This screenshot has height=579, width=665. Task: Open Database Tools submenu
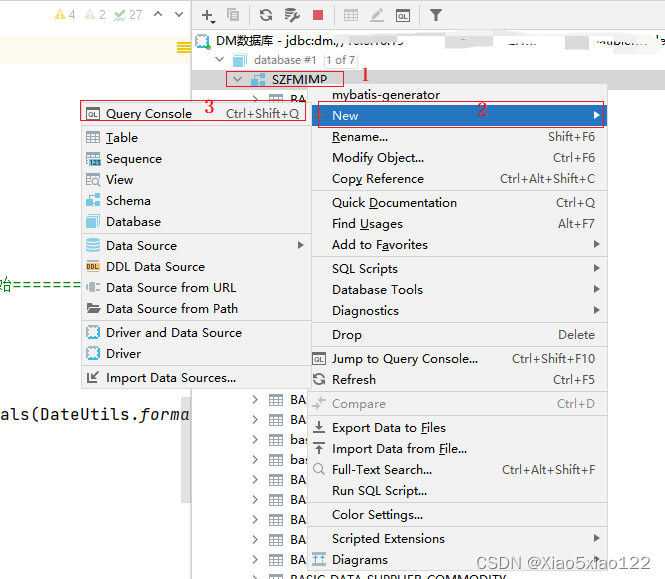click(459, 289)
